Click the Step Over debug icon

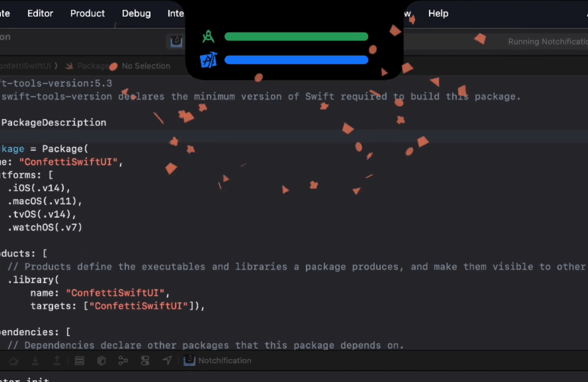click(x=14, y=360)
